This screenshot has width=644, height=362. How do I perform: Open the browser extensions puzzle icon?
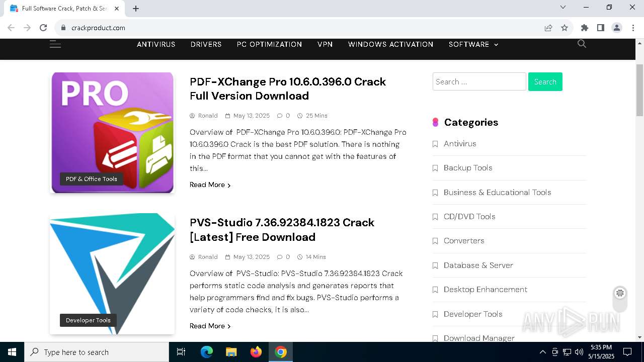585,28
